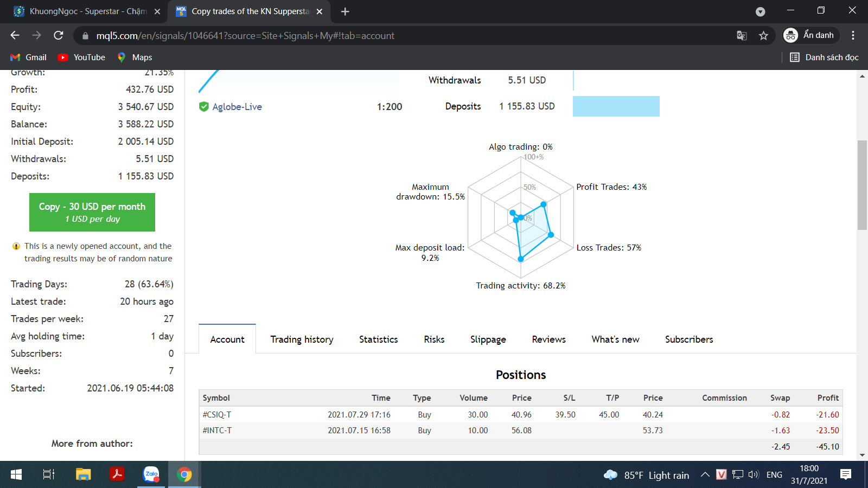
Task: Select the #INTC-T position row symbol
Action: click(217, 431)
